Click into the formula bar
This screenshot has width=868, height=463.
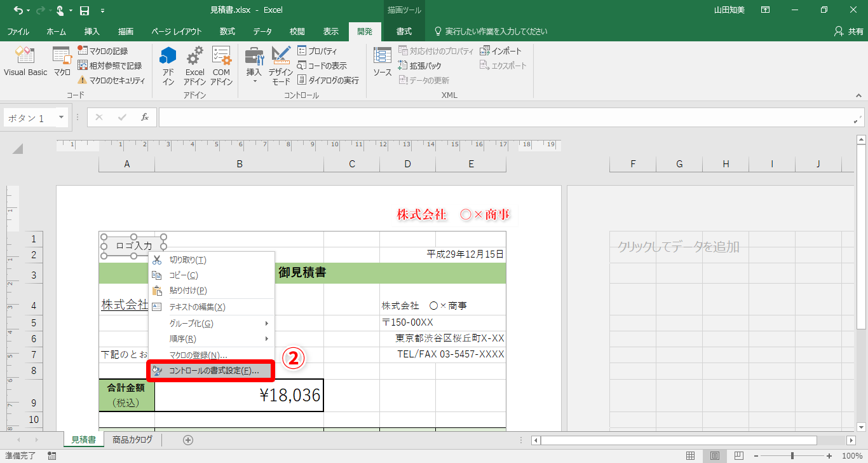point(505,117)
